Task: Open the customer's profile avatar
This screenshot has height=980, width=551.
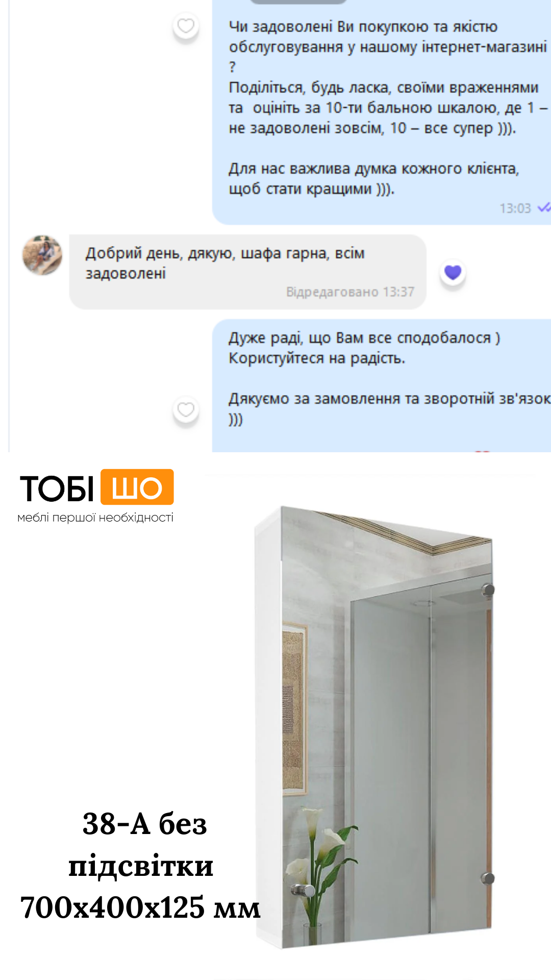Action: point(42,255)
